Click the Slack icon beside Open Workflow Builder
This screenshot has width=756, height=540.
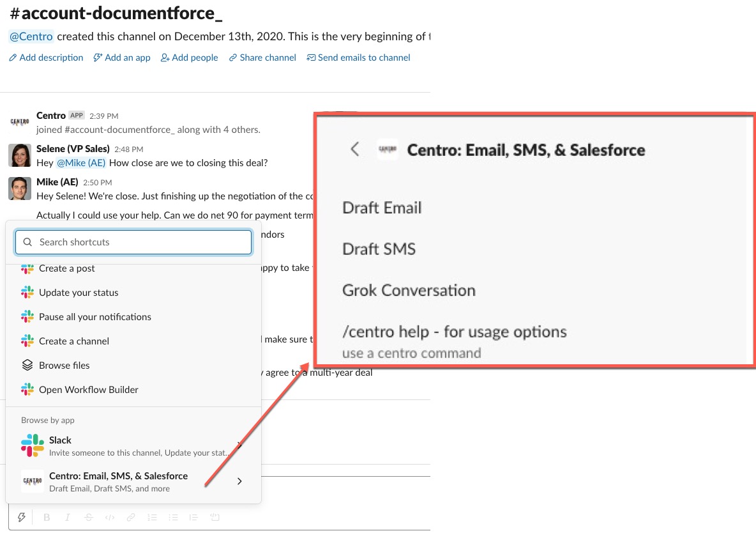(27, 389)
